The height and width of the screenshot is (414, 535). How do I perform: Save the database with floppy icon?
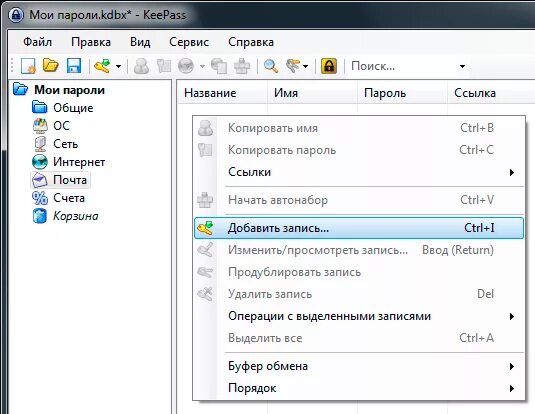tap(74, 66)
